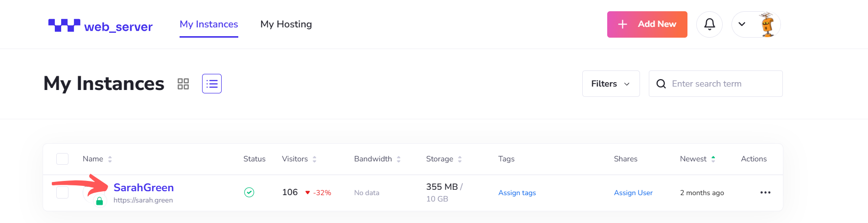
Task: Open the My Instances tab
Action: point(209,24)
